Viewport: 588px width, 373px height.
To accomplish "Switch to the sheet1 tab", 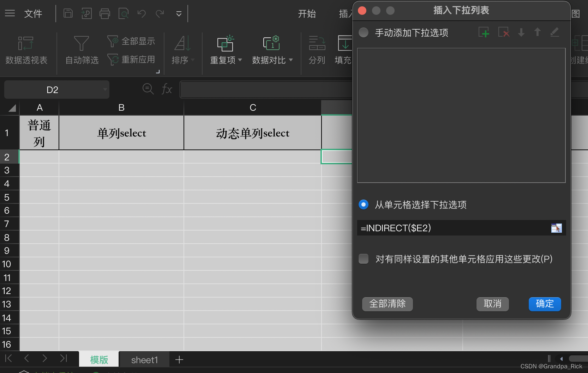I will [144, 359].
